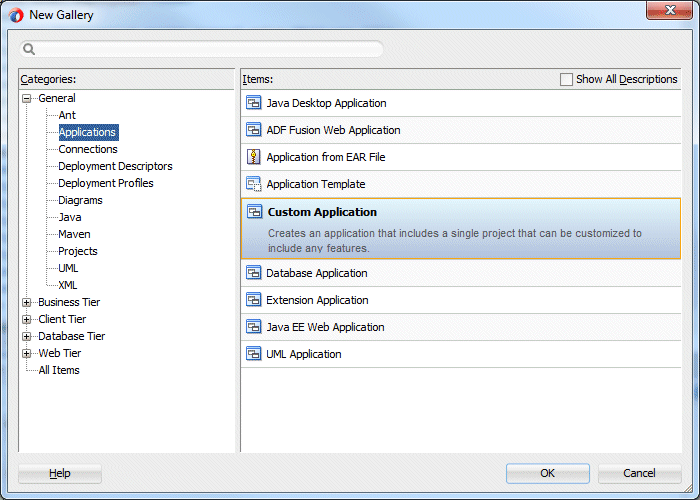Click the Extension Application icon

pyautogui.click(x=254, y=300)
